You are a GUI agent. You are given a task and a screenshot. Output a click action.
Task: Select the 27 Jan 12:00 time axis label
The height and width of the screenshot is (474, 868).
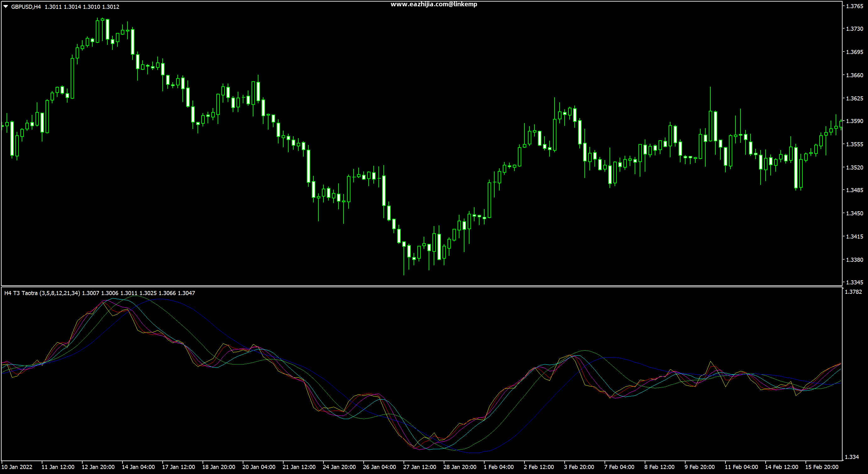[x=420, y=467]
